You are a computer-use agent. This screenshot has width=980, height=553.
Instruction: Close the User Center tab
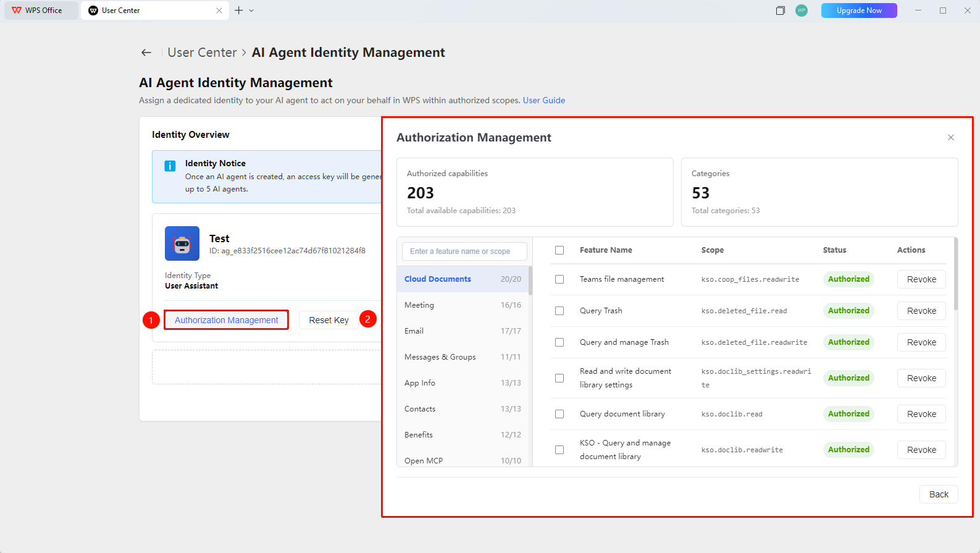coord(219,11)
